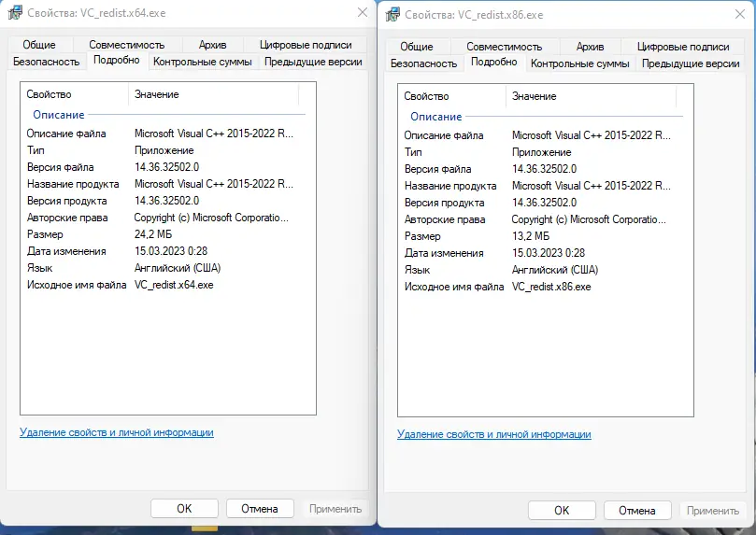This screenshot has height=535, width=756.
Task: Select the Архив tab in x86 window
Action: pos(590,47)
